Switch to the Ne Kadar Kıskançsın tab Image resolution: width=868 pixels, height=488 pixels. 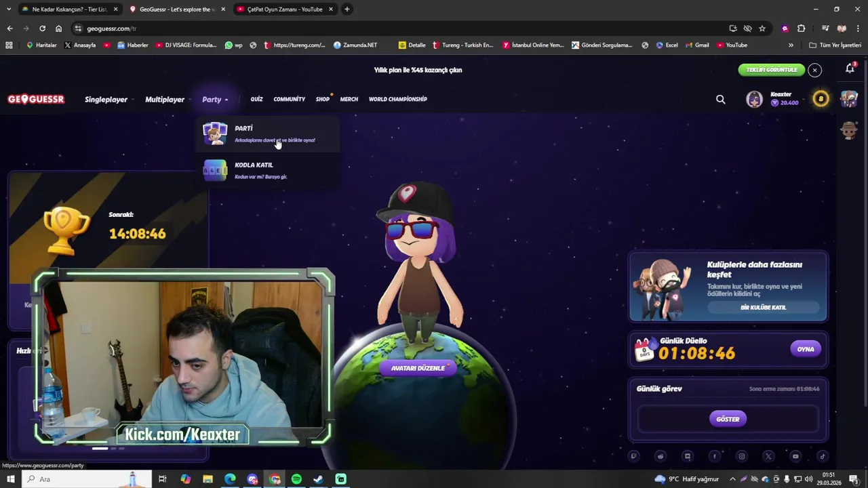[x=69, y=9]
